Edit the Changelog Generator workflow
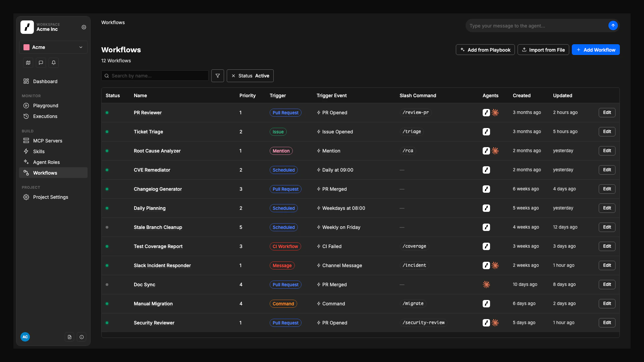This screenshot has height=362, width=644. (607, 189)
